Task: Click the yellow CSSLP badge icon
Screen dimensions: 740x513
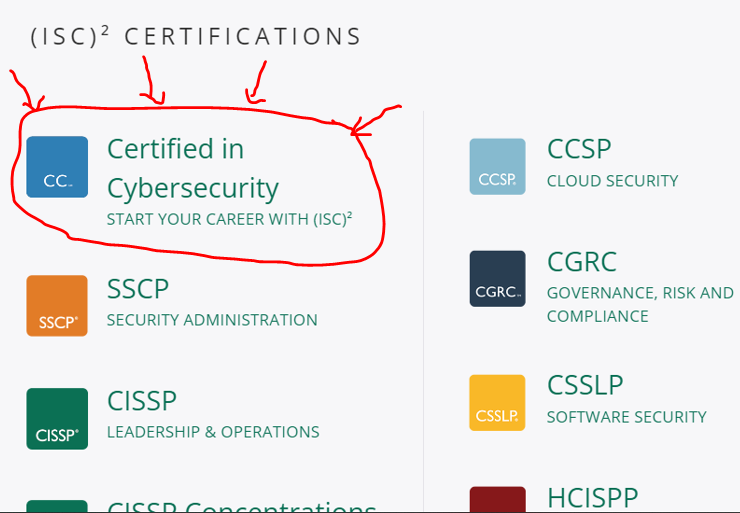Action: point(497,402)
